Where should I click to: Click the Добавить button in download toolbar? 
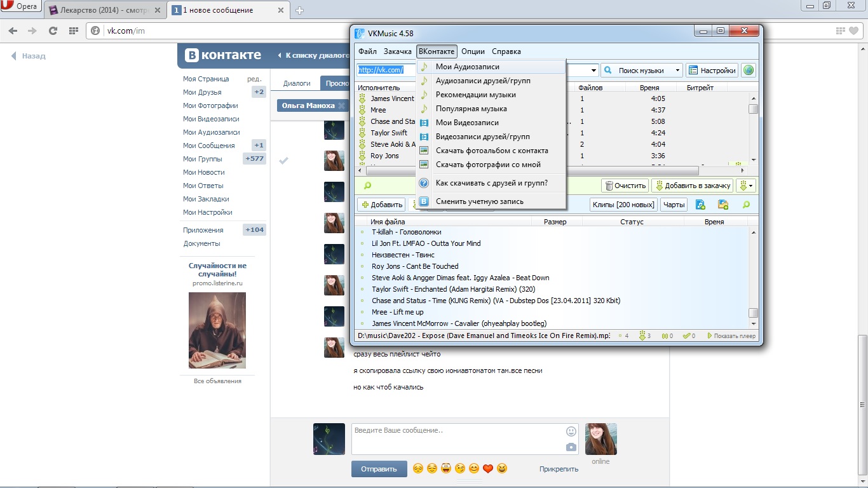381,205
